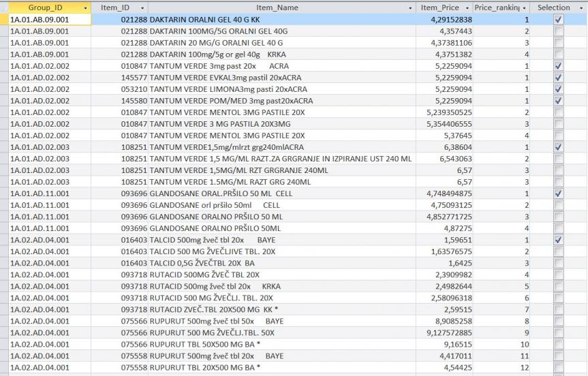
Task: Click the price cell 5,239350525
Action: 444,112
